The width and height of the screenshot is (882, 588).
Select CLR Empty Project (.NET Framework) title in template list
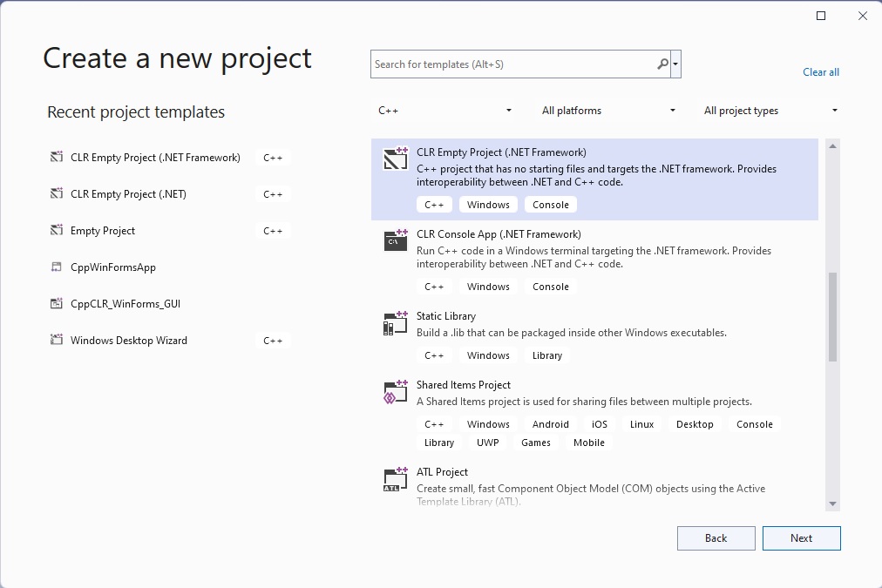pyautogui.click(x=501, y=152)
